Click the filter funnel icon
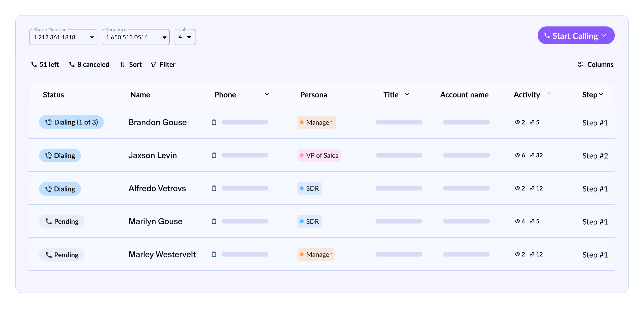Viewport: 644px width, 309px height. [x=153, y=65]
